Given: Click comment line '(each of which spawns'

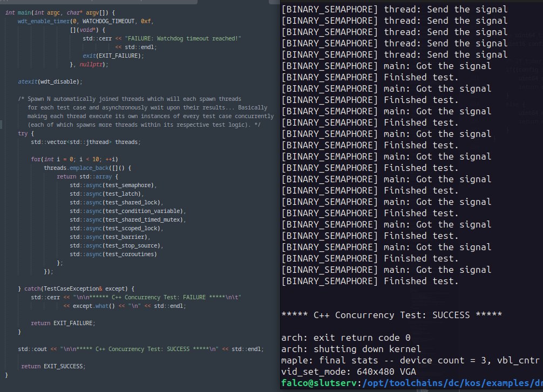Looking at the screenshot, I should (x=144, y=125).
